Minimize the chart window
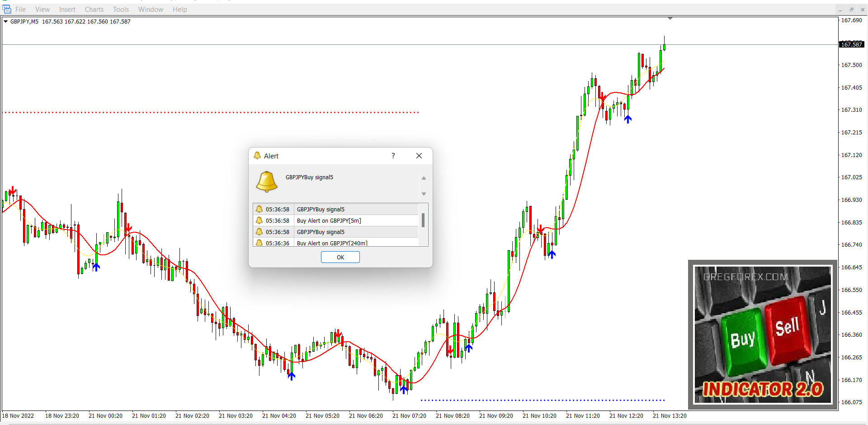Screen dimensions: 868x425 click(840, 10)
